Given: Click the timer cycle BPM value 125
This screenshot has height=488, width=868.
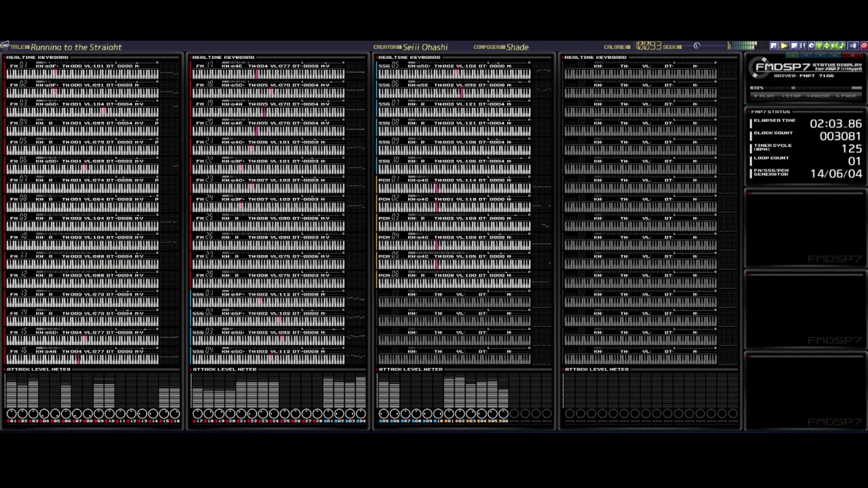Looking at the screenshot, I should pyautogui.click(x=851, y=148).
